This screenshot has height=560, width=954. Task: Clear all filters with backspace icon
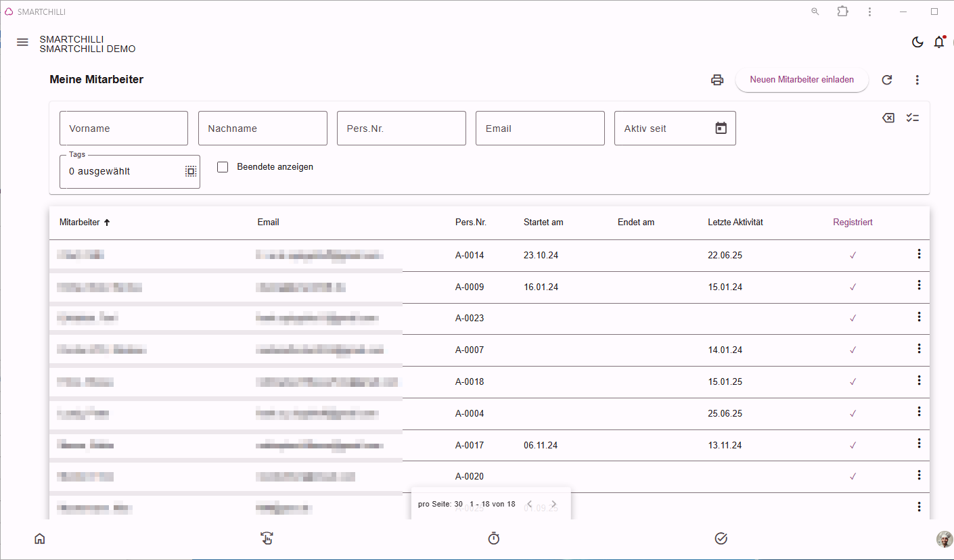tap(888, 118)
